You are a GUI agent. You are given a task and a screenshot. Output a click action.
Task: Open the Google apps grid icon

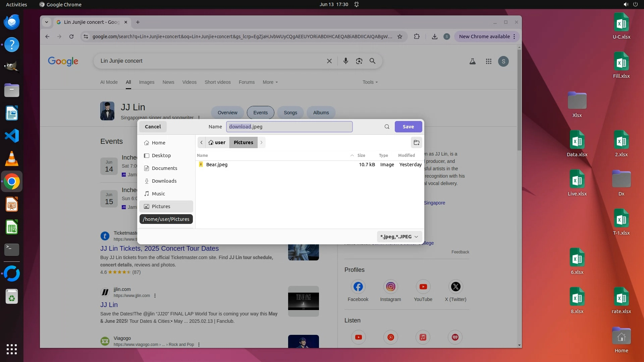(x=488, y=61)
